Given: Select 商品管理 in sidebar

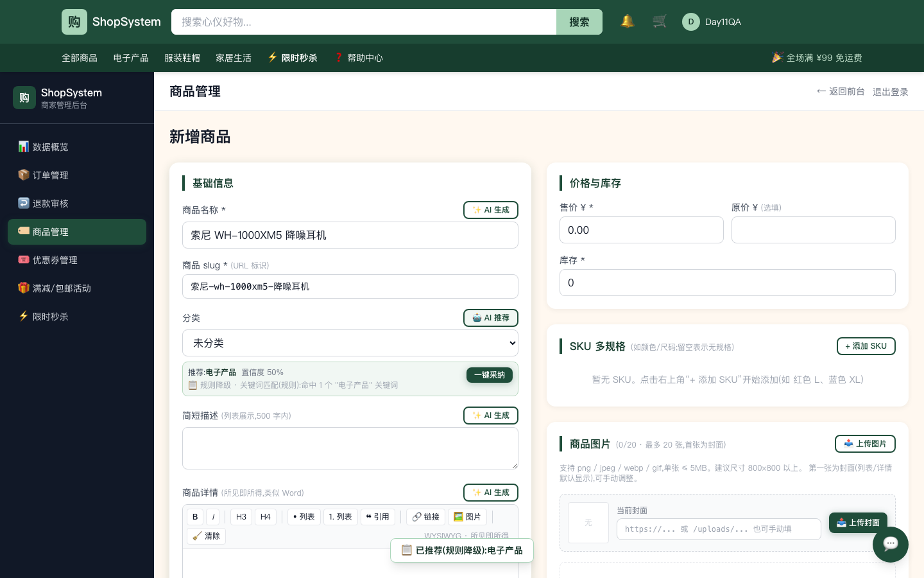Looking at the screenshot, I should point(77,232).
